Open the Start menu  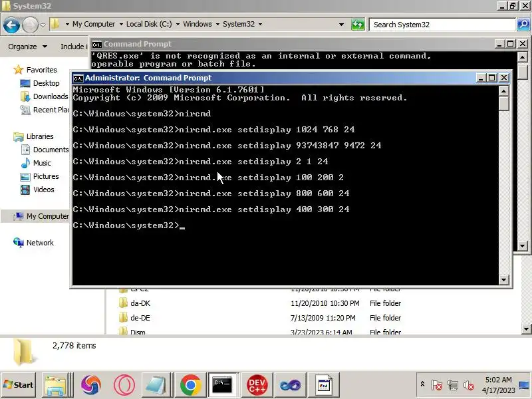pos(19,385)
